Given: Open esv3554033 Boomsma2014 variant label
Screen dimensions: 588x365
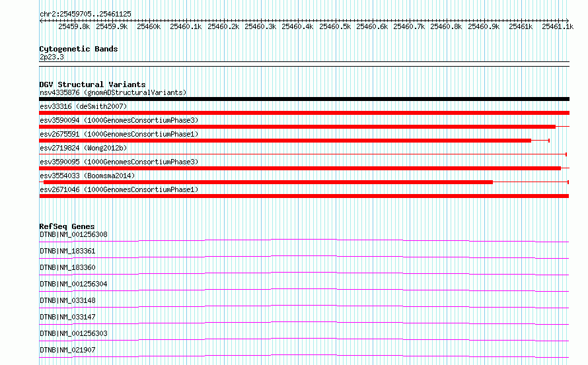Looking at the screenshot, I should 87,176.
